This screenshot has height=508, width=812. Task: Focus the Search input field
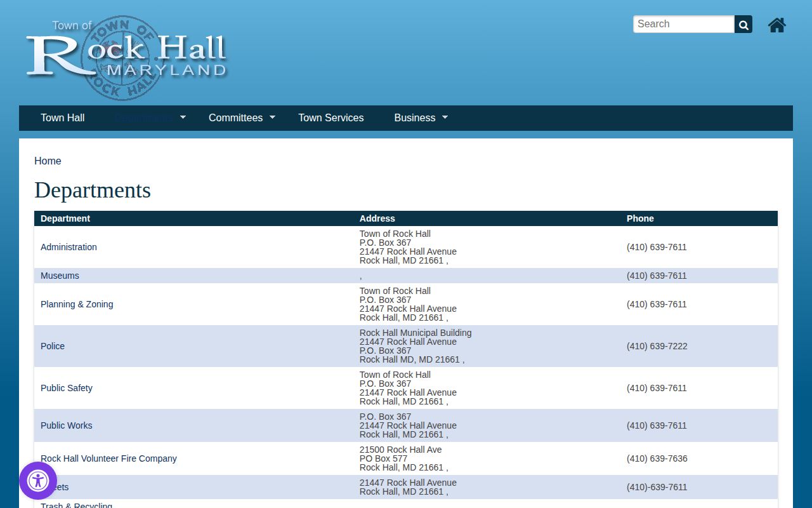click(684, 24)
